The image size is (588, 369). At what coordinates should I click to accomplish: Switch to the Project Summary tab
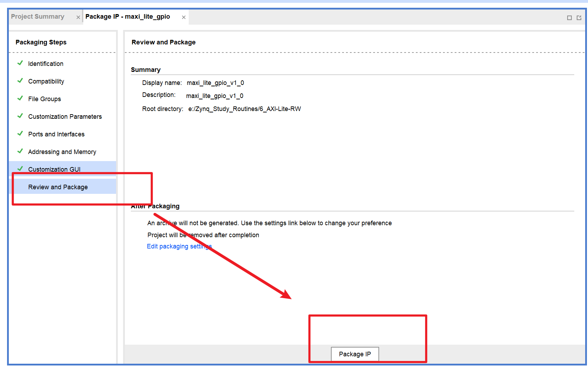[x=38, y=17]
